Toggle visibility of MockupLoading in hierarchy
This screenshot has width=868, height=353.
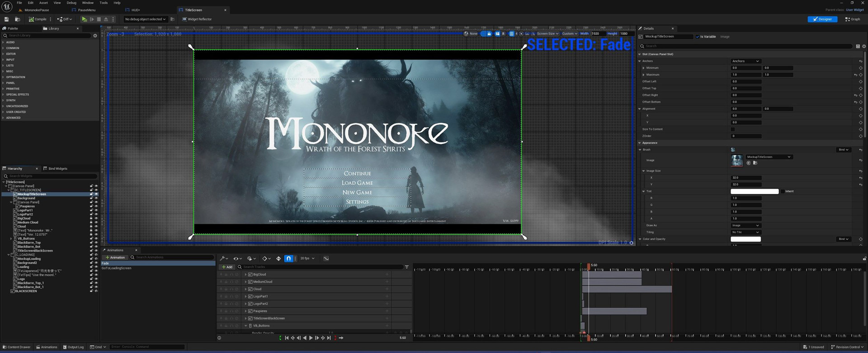point(96,259)
